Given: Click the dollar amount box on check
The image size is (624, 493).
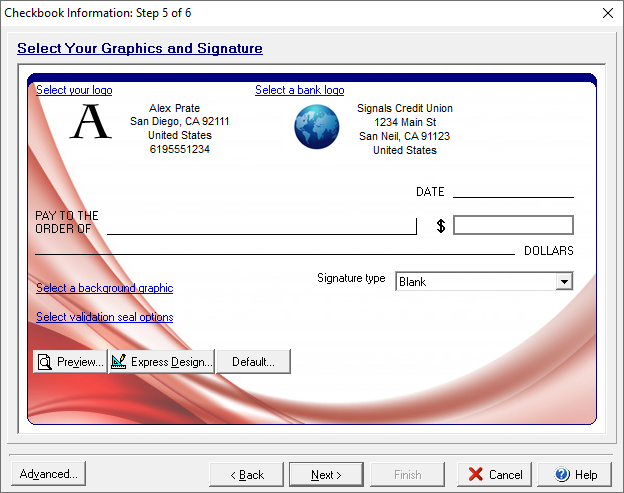Looking at the screenshot, I should pos(513,225).
